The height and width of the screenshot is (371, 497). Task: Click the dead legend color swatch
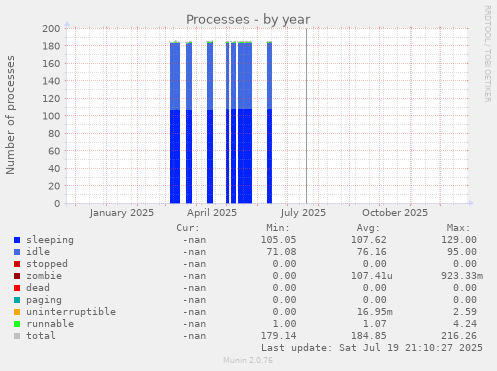[x=17, y=288]
